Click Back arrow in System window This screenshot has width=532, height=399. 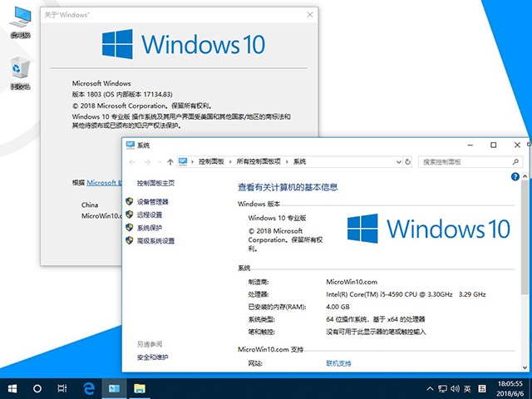pos(132,162)
